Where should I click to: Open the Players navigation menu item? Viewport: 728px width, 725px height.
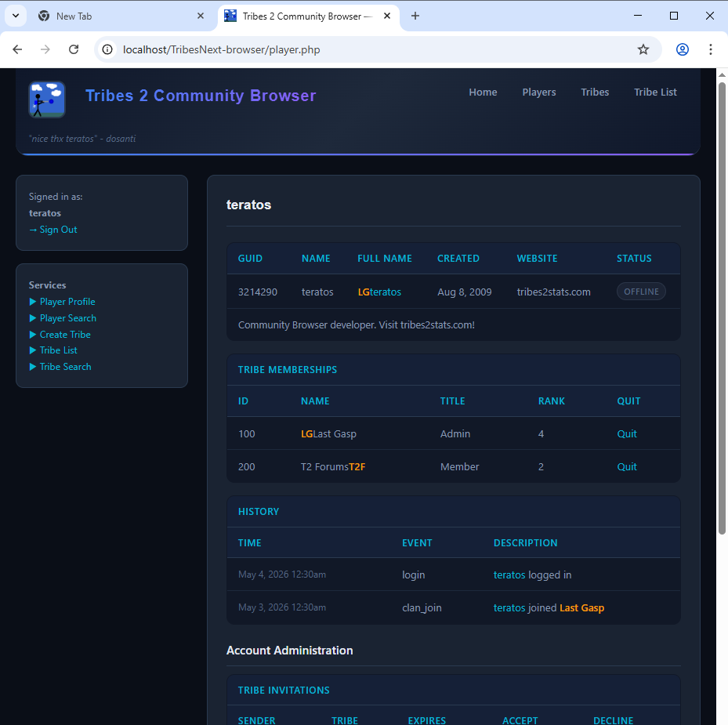(539, 92)
